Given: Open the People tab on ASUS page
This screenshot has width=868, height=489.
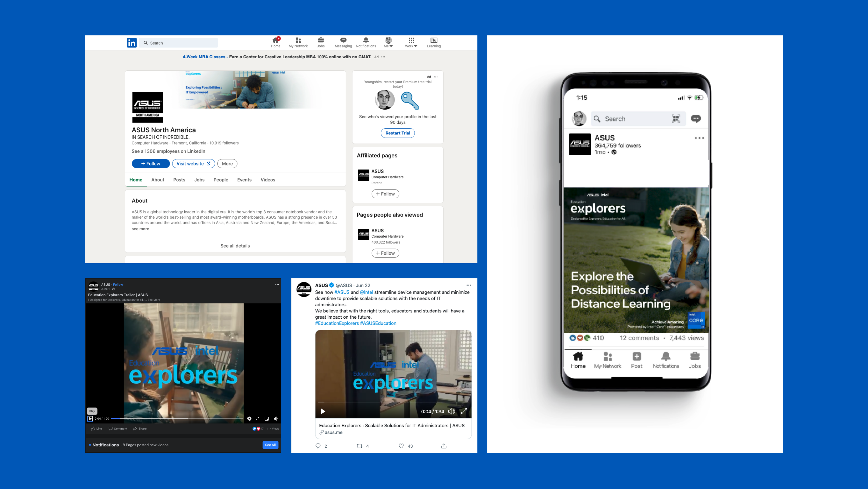Looking at the screenshot, I should click(x=221, y=180).
